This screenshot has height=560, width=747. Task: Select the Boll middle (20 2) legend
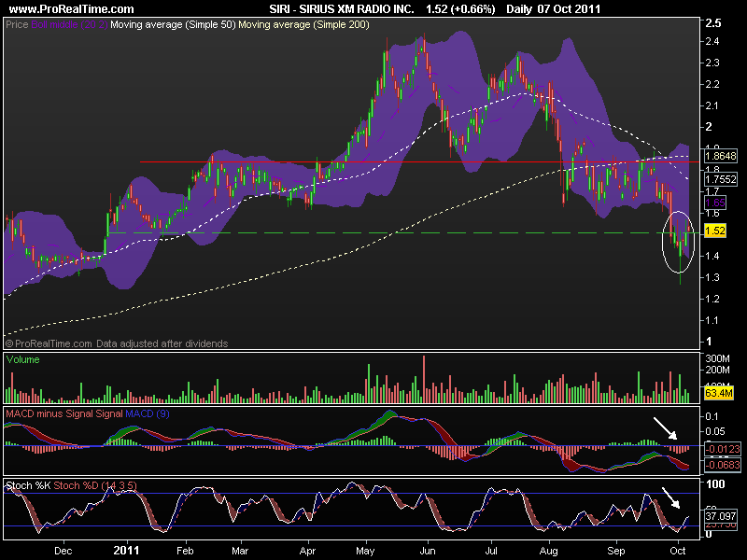tap(69, 24)
